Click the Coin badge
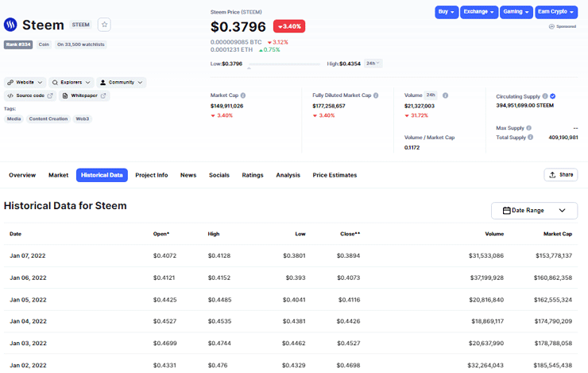Screen dimensions: 588x373 pos(44,45)
